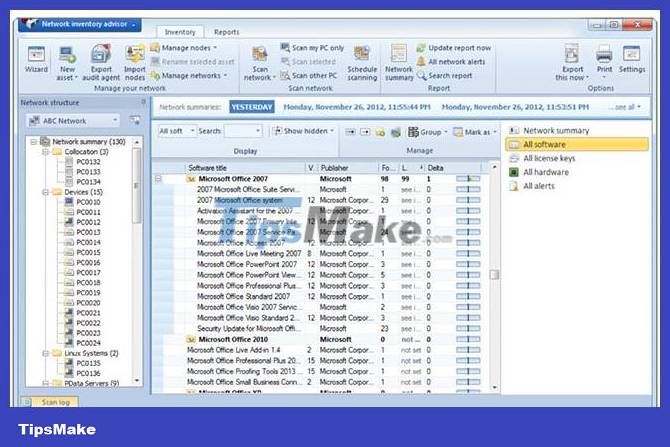Open Schedule scanning
670x447 pixels.
pyautogui.click(x=362, y=63)
